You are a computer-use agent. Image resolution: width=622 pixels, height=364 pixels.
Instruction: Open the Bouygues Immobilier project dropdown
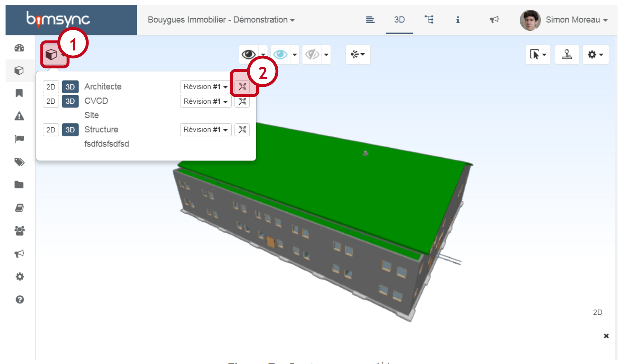pos(221,20)
